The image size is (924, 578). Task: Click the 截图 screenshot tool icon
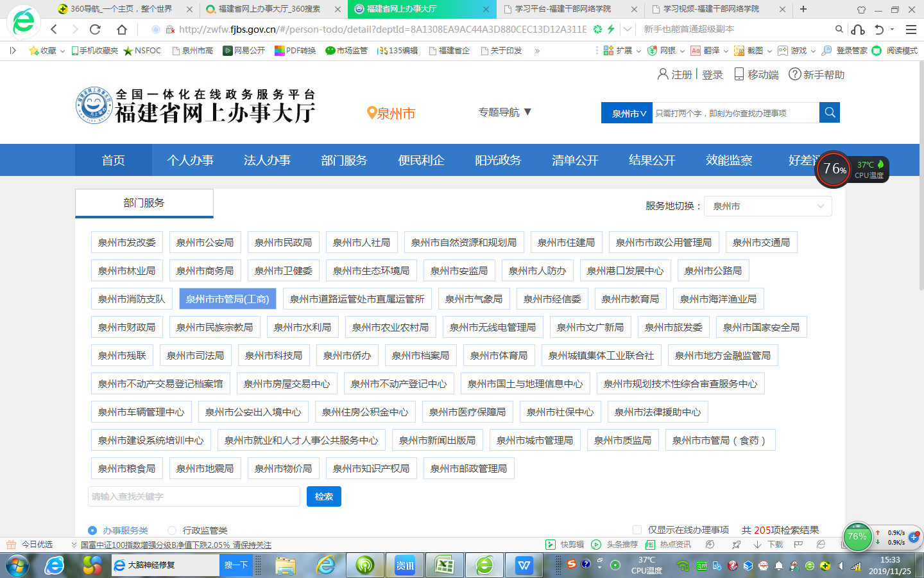pyautogui.click(x=739, y=51)
